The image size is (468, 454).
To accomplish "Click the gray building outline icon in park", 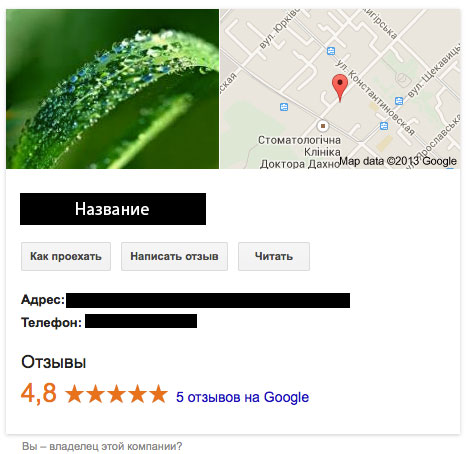I will coord(402,80).
